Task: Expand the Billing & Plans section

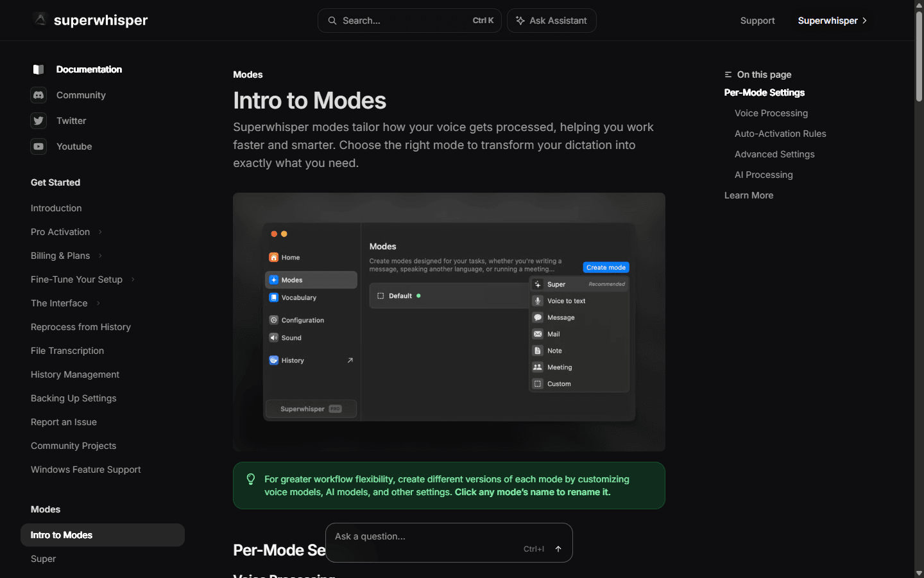Action: 100,256
